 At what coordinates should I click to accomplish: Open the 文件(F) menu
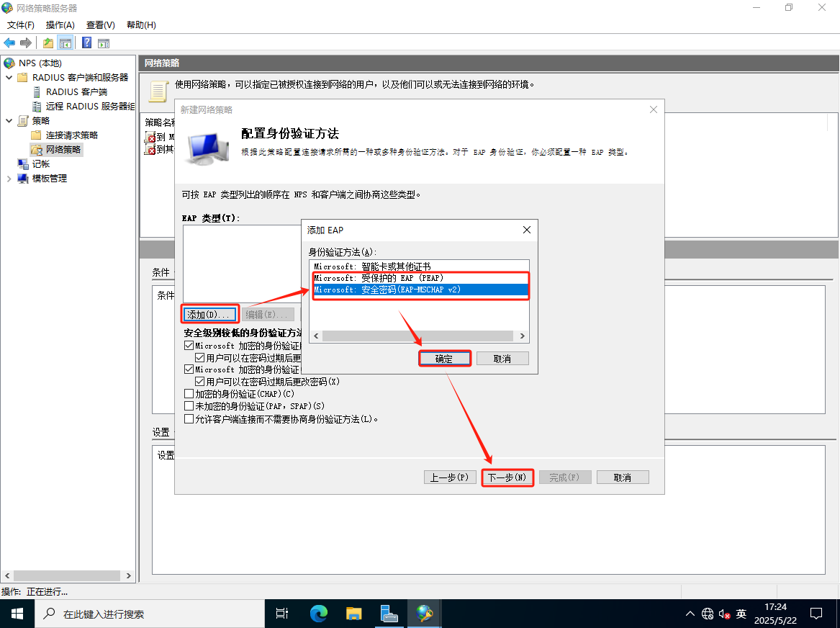(x=21, y=25)
